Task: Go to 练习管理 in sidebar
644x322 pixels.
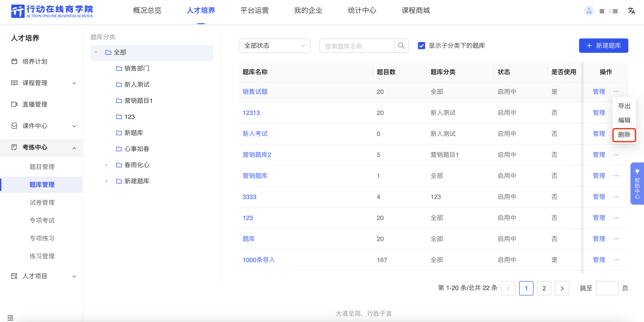Action: tap(42, 256)
